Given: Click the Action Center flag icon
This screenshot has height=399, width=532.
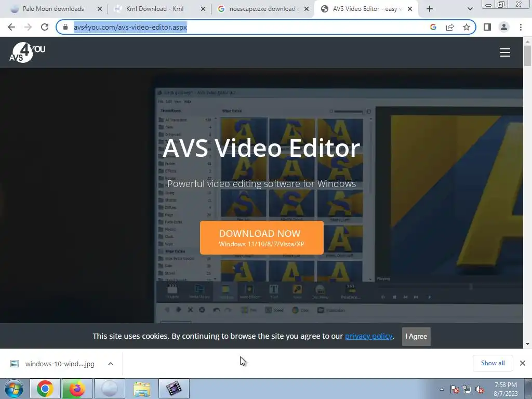Looking at the screenshot, I should [455, 389].
